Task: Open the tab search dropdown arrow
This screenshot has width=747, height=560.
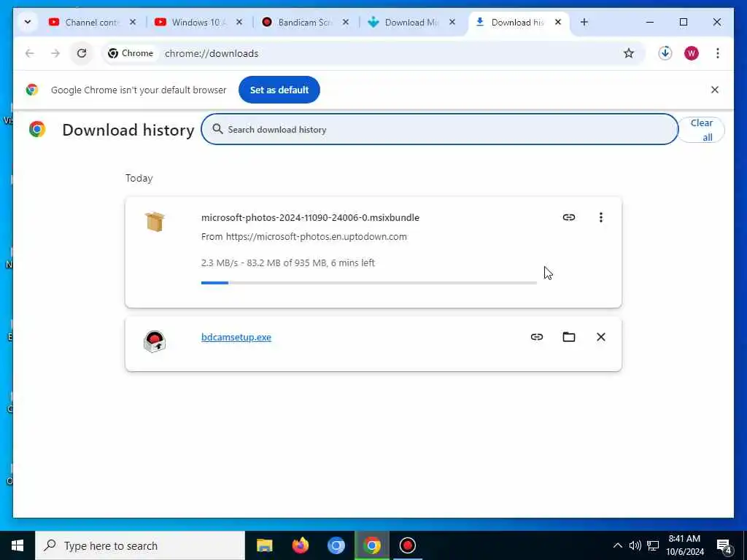Action: (x=28, y=22)
